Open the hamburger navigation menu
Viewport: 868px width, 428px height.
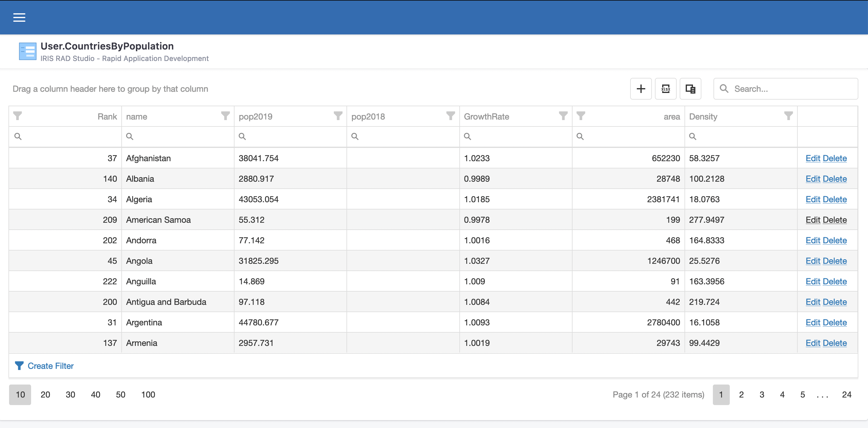tap(19, 18)
